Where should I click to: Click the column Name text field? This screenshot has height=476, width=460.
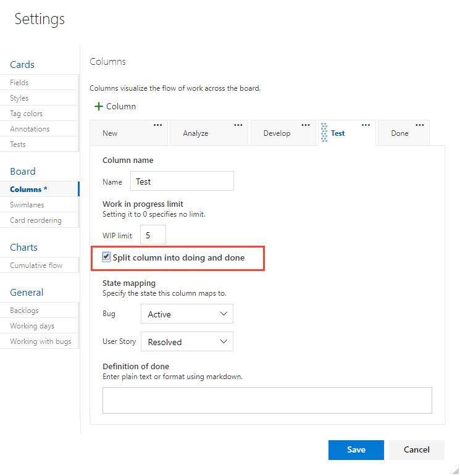tap(182, 182)
